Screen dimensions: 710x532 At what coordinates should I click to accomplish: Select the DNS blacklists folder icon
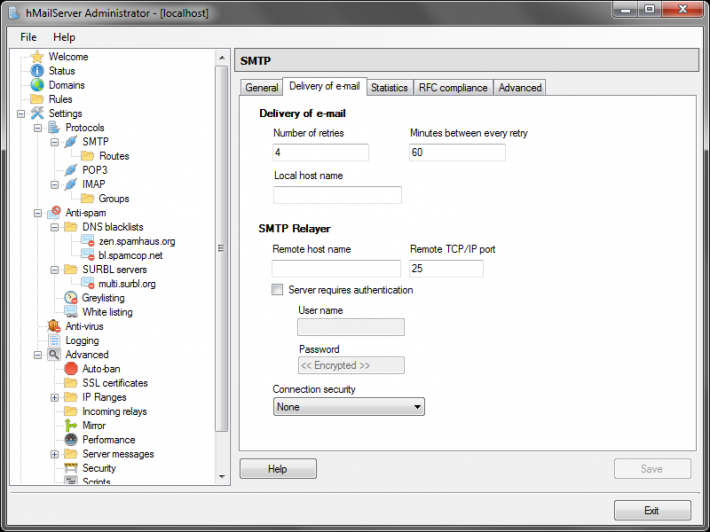[71, 227]
